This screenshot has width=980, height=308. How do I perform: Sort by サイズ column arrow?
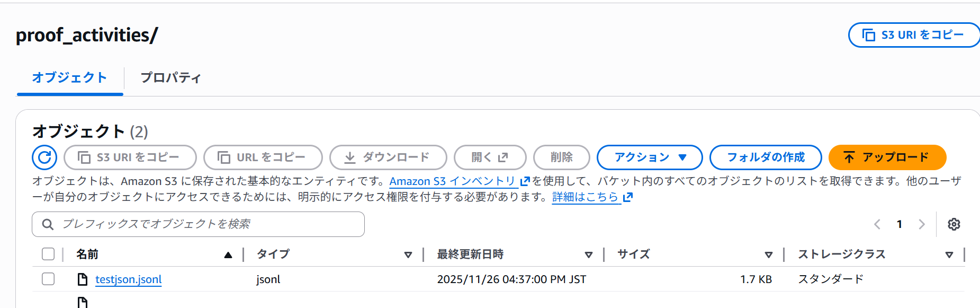pyautogui.click(x=769, y=255)
